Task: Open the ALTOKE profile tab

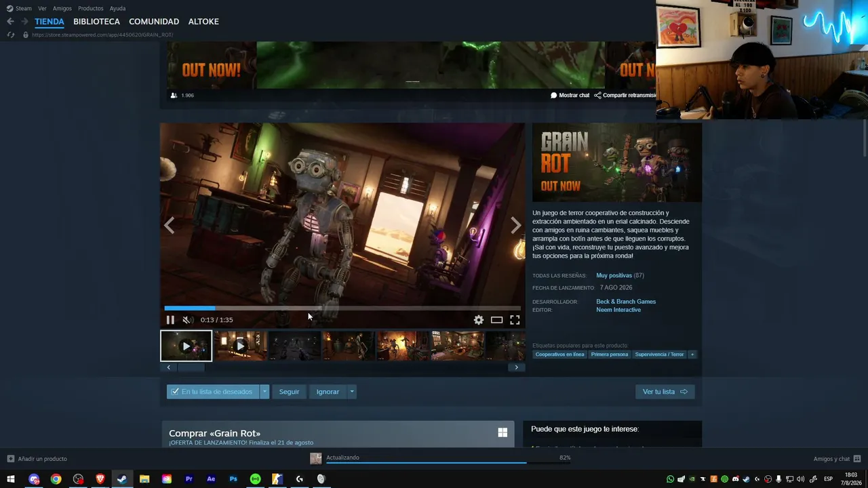Action: coord(203,22)
